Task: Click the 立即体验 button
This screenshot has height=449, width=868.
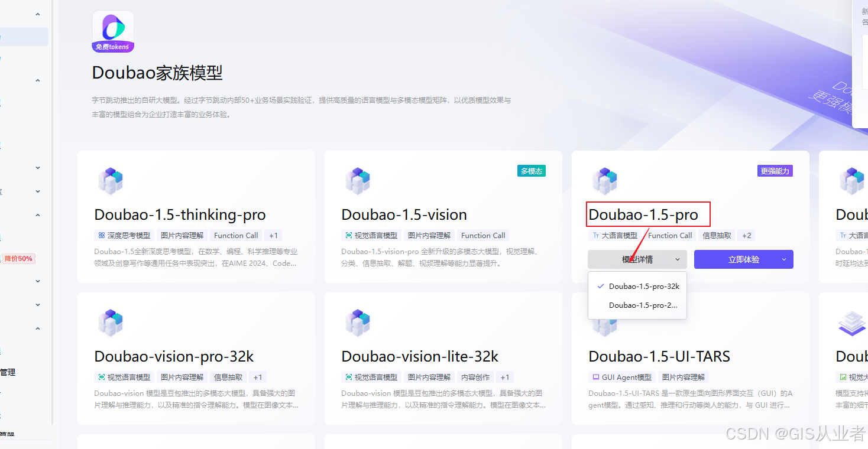Action: [743, 259]
